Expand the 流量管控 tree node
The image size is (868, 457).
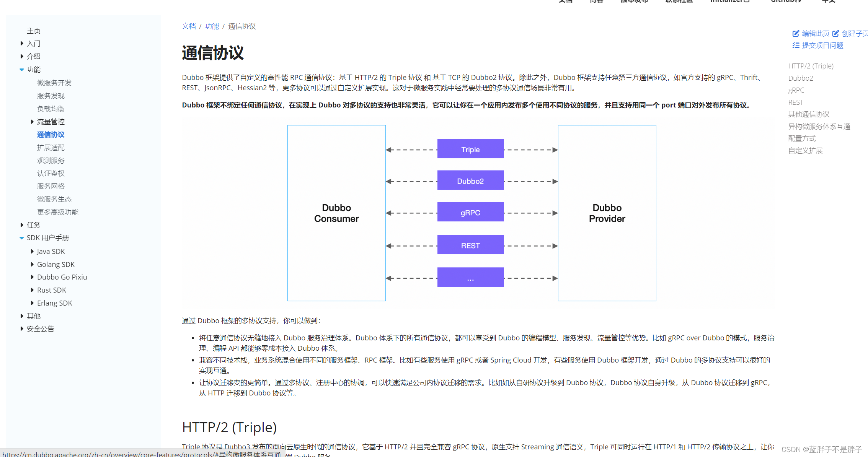click(x=32, y=122)
